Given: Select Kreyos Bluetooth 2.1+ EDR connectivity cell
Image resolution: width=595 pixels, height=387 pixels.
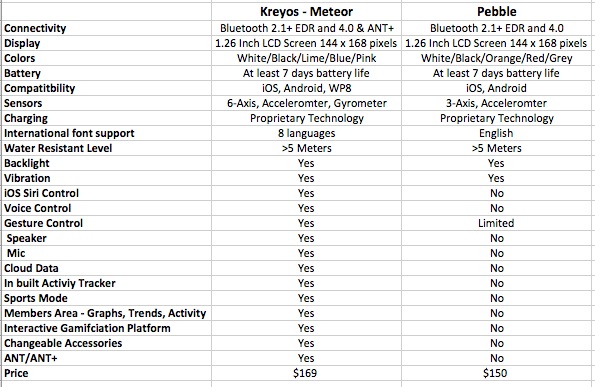Looking at the screenshot, I should pyautogui.click(x=306, y=28).
